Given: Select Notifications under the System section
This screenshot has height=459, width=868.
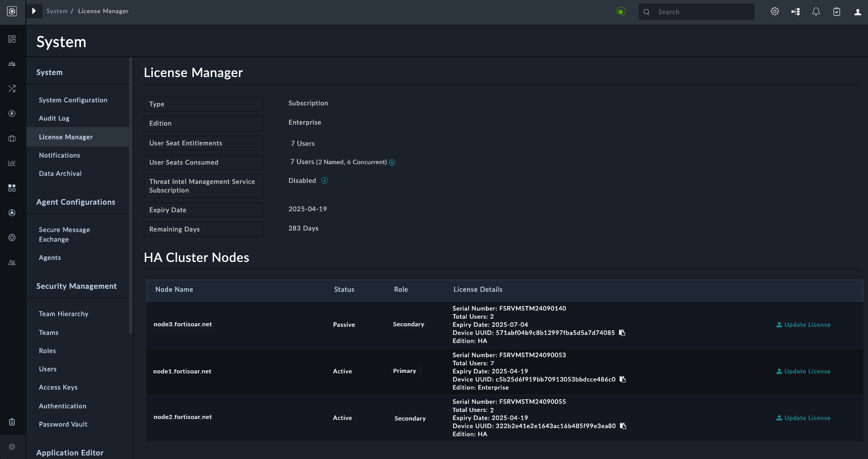Looking at the screenshot, I should click(x=59, y=155).
